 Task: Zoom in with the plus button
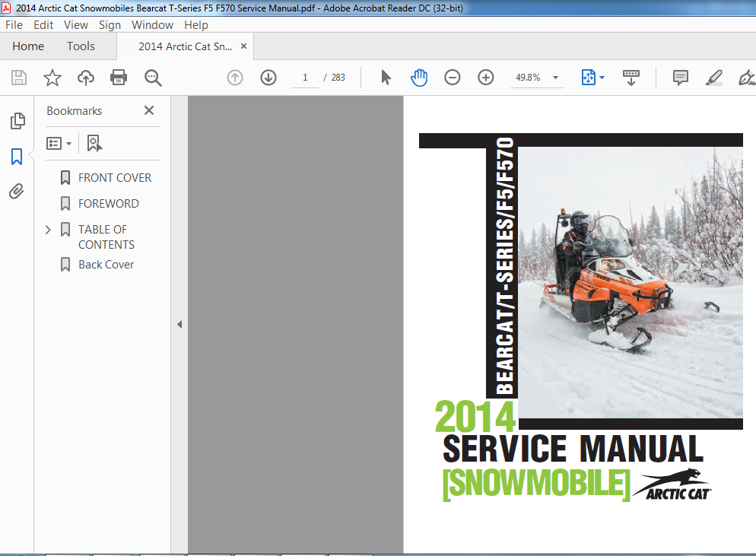(485, 78)
